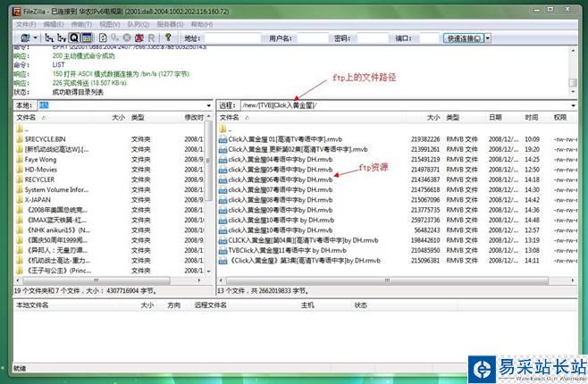588x384 pixels.
Task: Refresh the file lists
Action: click(x=103, y=38)
